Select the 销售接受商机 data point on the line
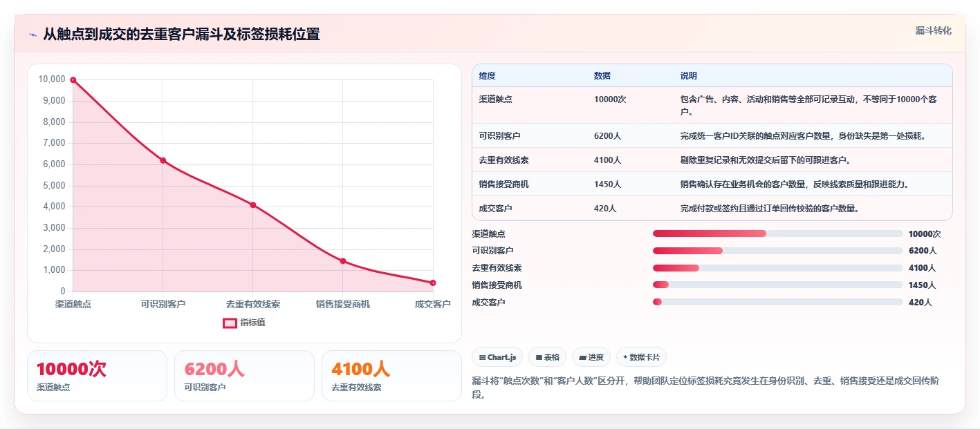980x429 pixels. point(343,261)
